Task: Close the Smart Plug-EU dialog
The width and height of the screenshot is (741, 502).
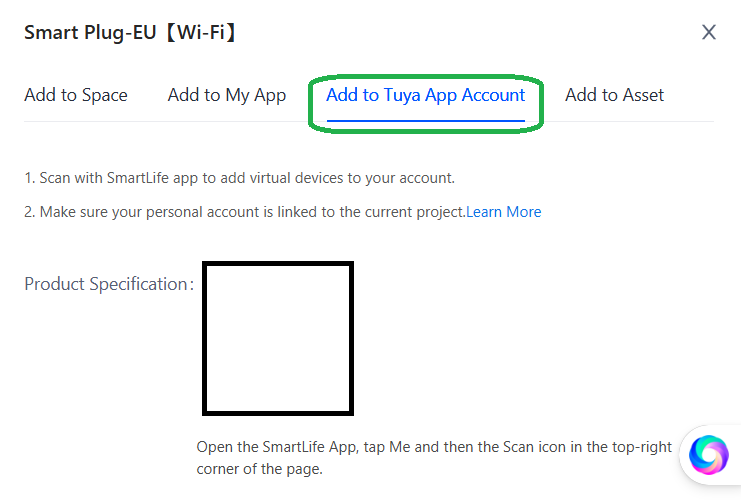Action: click(709, 32)
